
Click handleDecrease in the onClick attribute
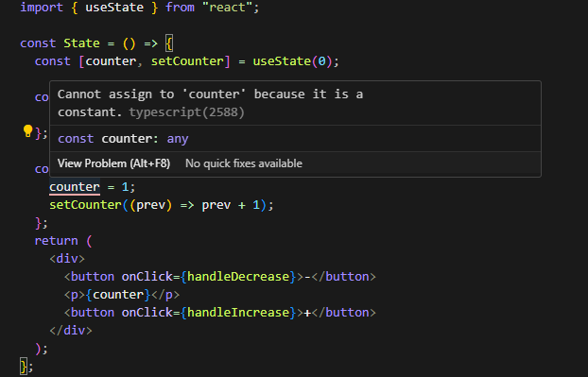tap(238, 277)
